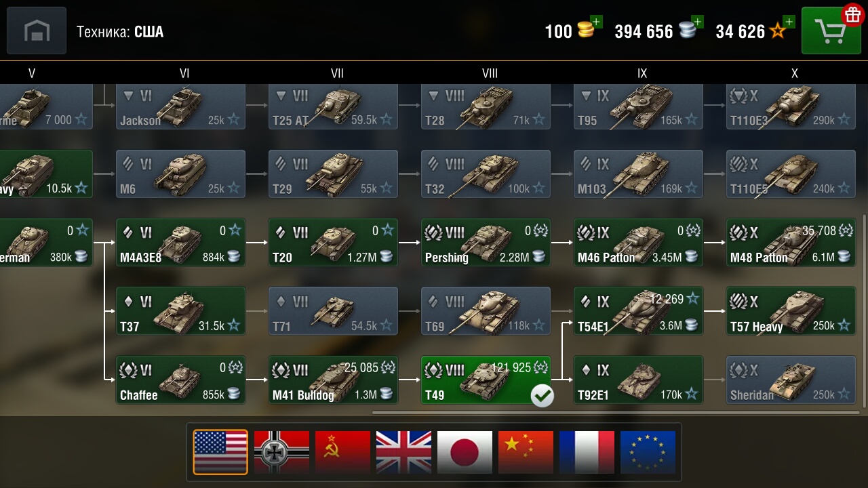Click the horizontal tech tree scrollbar
The image size is (868, 488).
click(x=616, y=411)
